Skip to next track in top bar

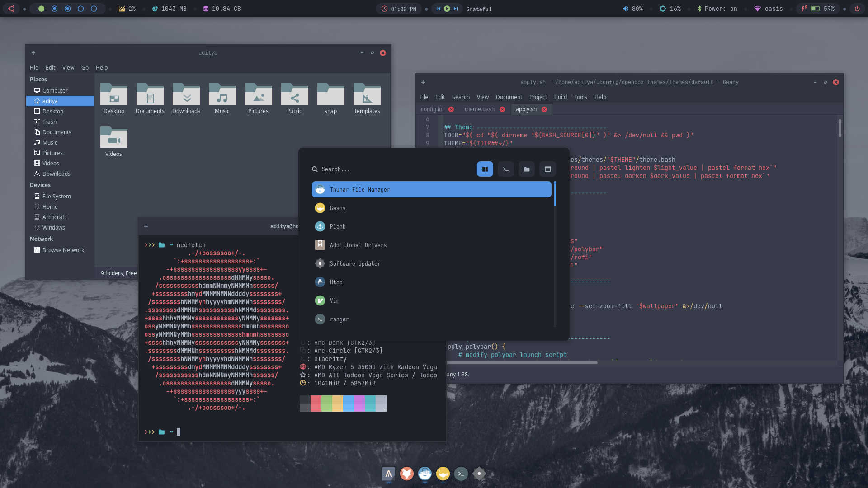[456, 9]
